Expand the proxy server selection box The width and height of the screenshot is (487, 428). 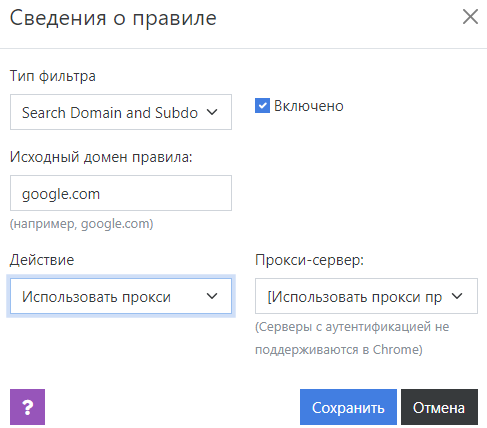pos(366,296)
